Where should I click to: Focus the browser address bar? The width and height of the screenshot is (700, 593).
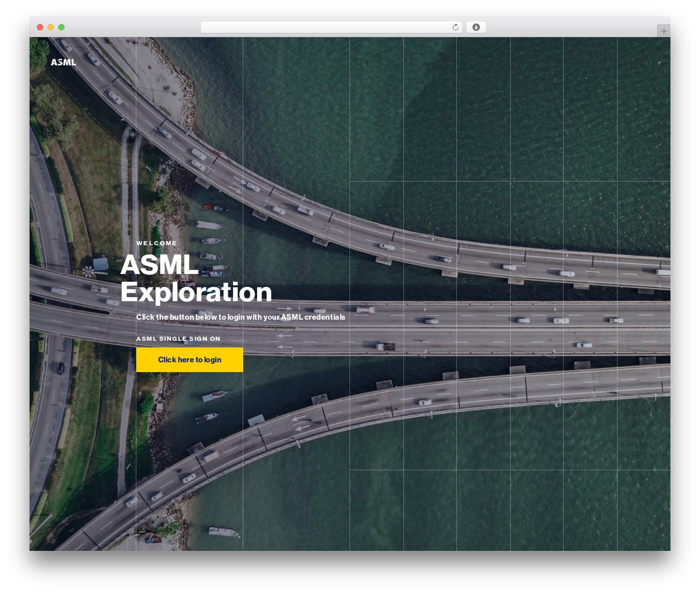coord(331,27)
